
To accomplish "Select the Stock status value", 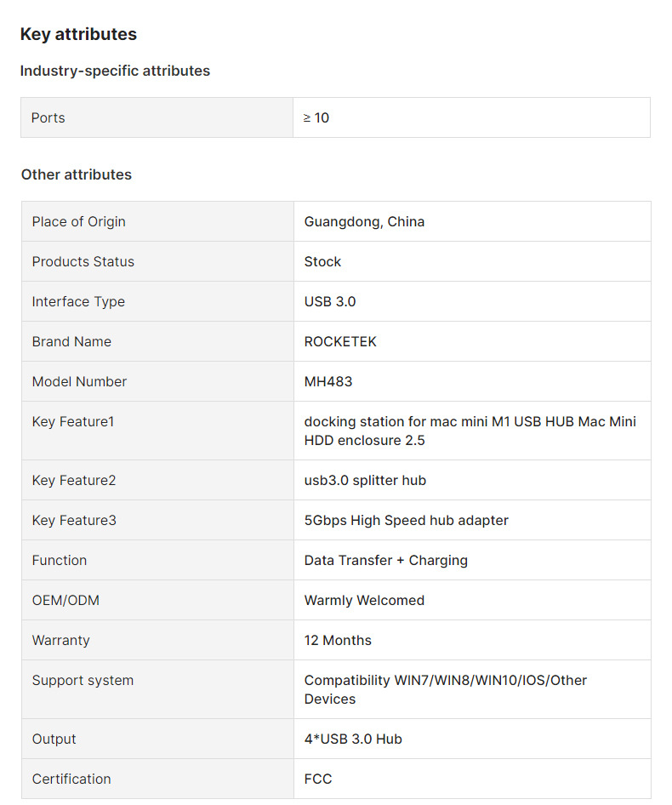I will click(322, 261).
